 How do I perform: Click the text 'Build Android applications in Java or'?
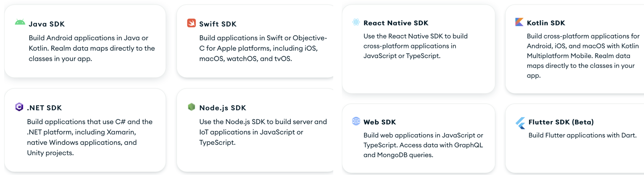89,38
